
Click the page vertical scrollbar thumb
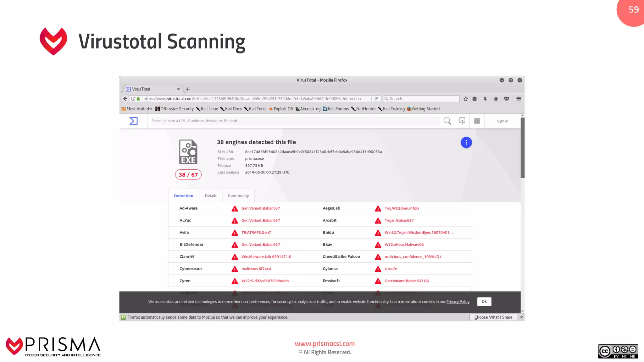pos(522,148)
